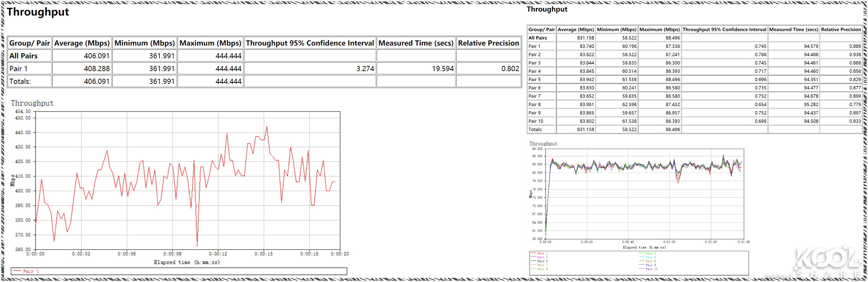Select the 58.000 Mbps axis label
This screenshot has width=868, height=282.
(x=537, y=239)
